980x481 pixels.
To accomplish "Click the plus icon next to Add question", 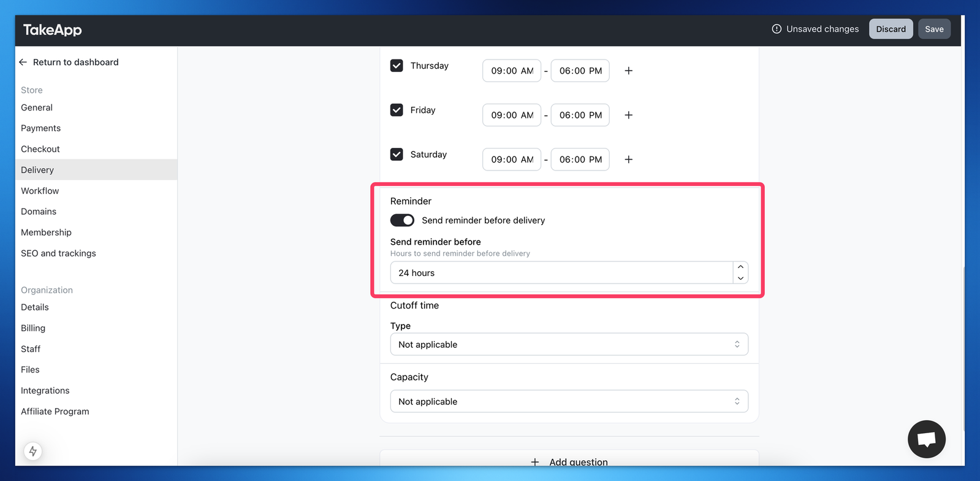I will pos(535,462).
